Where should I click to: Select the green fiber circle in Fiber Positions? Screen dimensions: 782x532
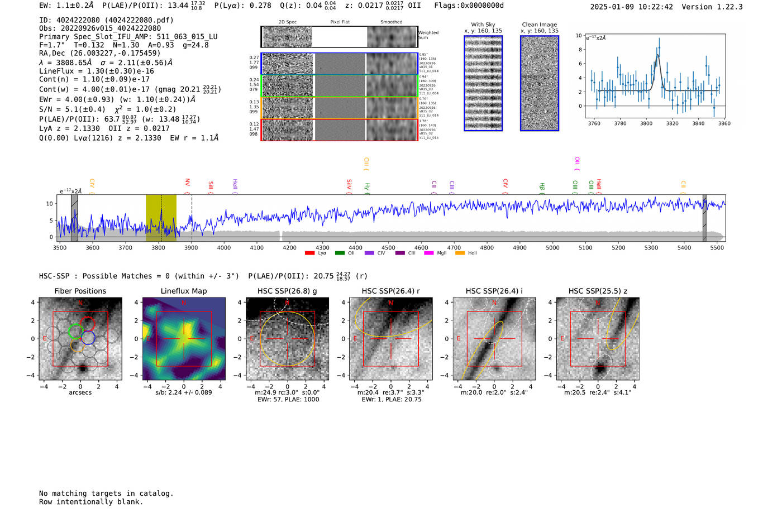(75, 332)
